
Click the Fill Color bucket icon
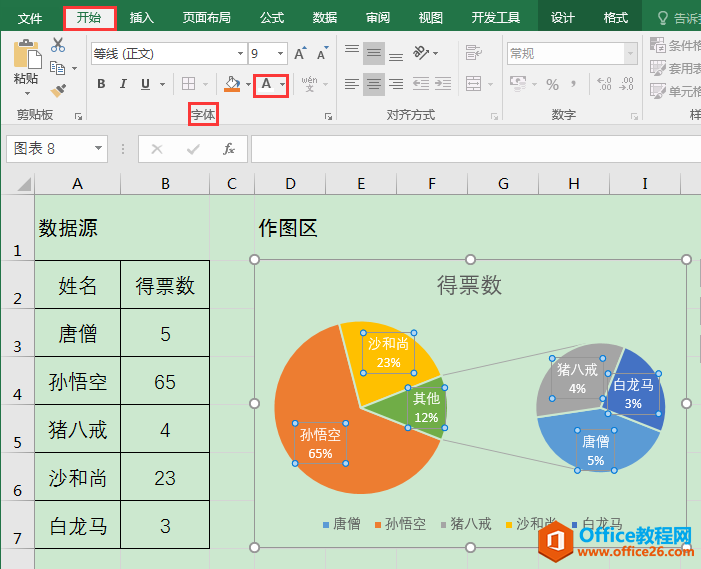232,84
